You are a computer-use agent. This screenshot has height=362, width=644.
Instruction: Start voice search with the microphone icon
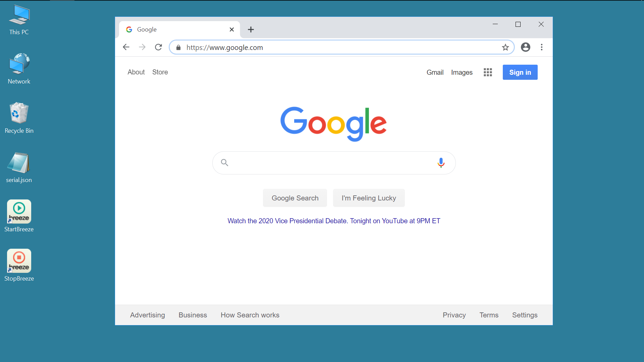coord(441,163)
